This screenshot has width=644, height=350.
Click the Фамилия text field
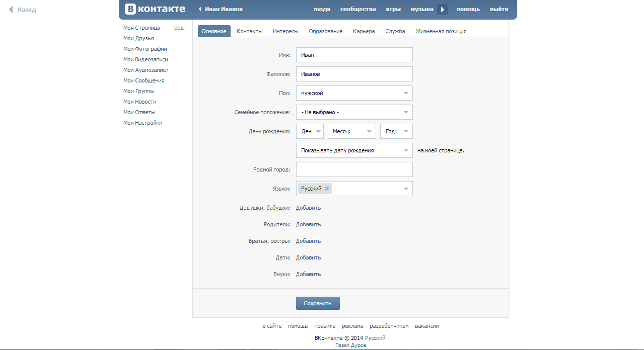pos(354,74)
